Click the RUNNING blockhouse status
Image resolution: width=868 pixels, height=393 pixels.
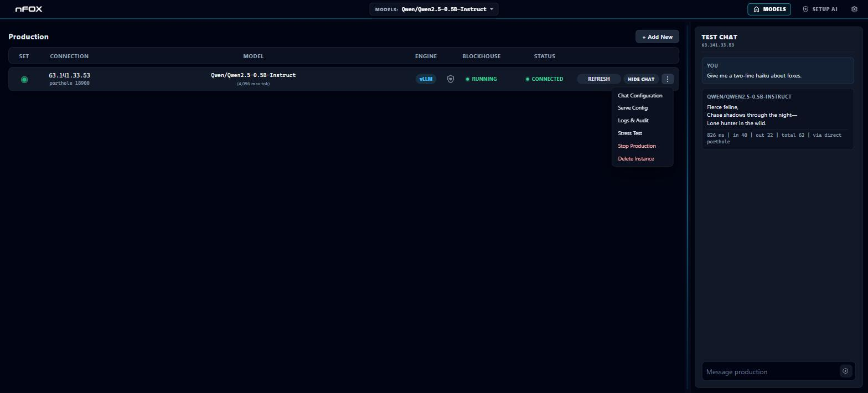(x=481, y=79)
